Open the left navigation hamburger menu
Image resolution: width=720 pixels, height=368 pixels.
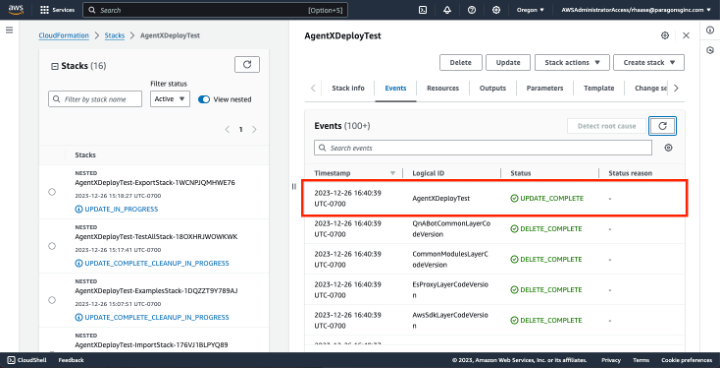coord(9,30)
